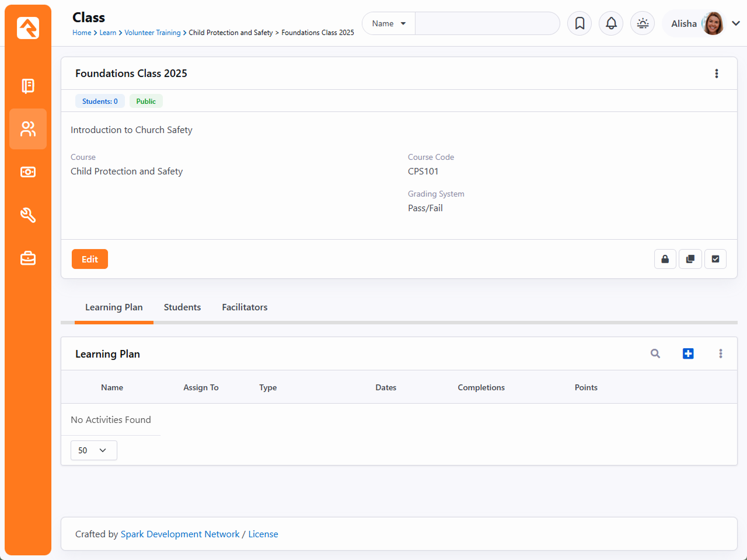The width and height of the screenshot is (747, 560).
Task: Expand the Name search type dropdown
Action: (389, 23)
